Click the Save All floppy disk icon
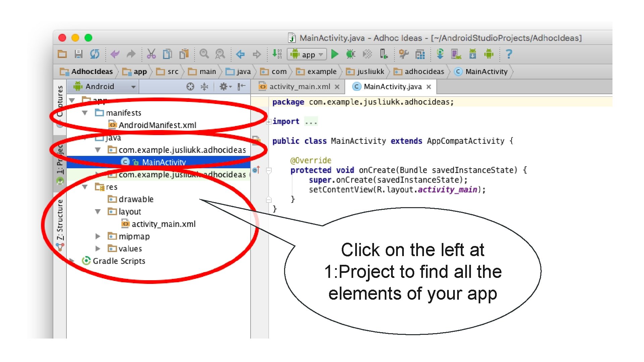This screenshot has height=362, width=644. (x=78, y=54)
